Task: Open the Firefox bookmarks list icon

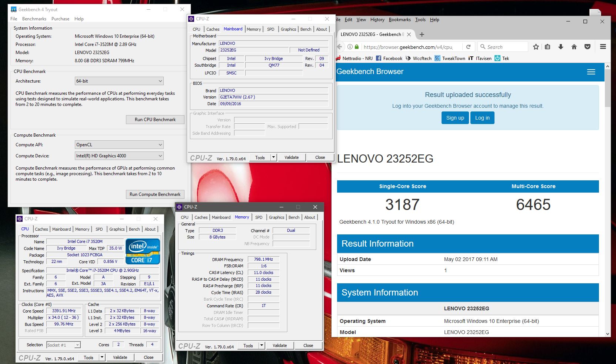Action: (x=547, y=47)
